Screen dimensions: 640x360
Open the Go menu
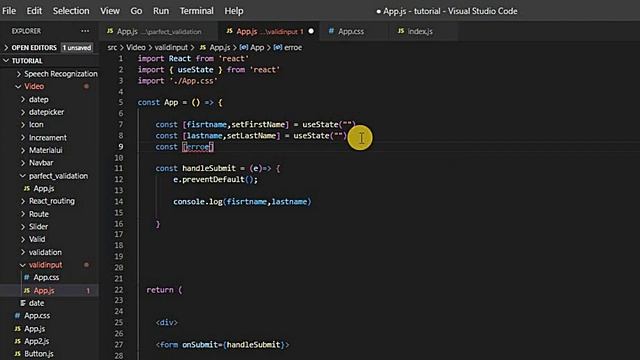click(x=136, y=11)
